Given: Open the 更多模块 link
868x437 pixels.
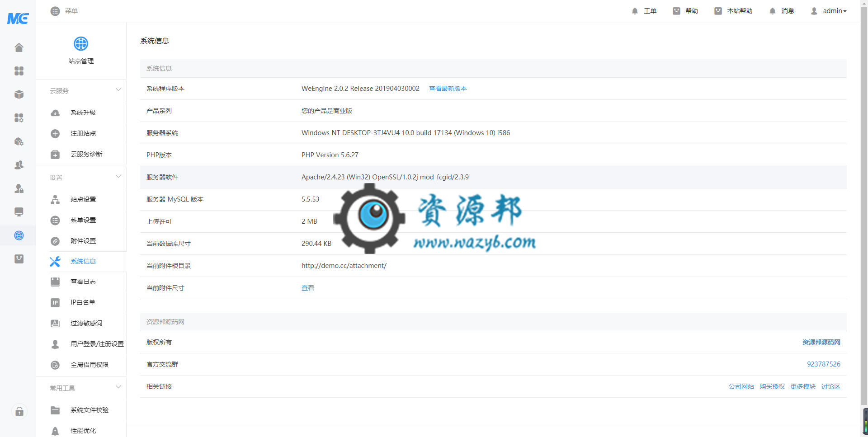Looking at the screenshot, I should pyautogui.click(x=803, y=386).
